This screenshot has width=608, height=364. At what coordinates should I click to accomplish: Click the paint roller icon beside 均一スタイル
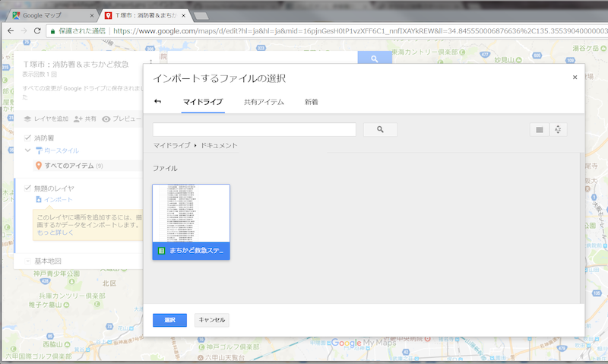click(39, 150)
